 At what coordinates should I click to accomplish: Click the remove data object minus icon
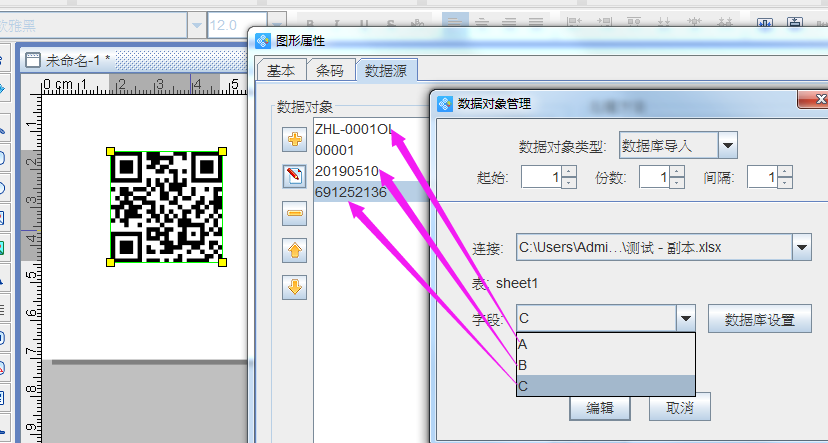(294, 212)
